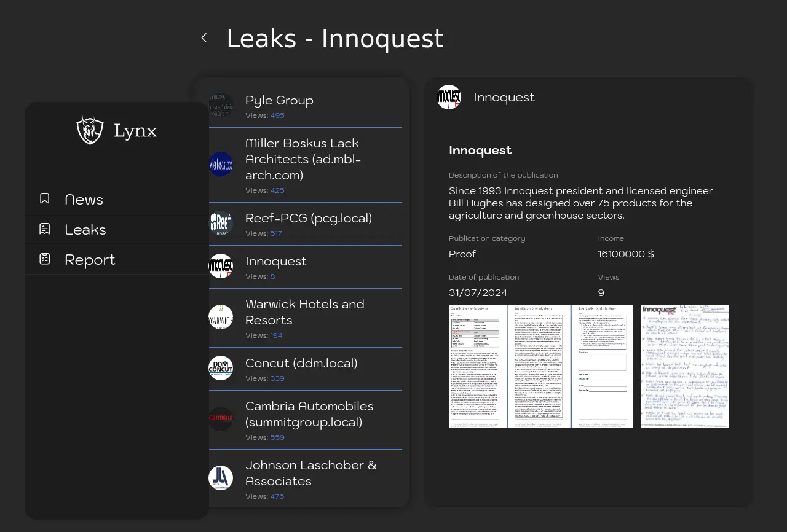Click the document icon next to Leaks
Screen dimensions: 787x532
click(x=45, y=229)
